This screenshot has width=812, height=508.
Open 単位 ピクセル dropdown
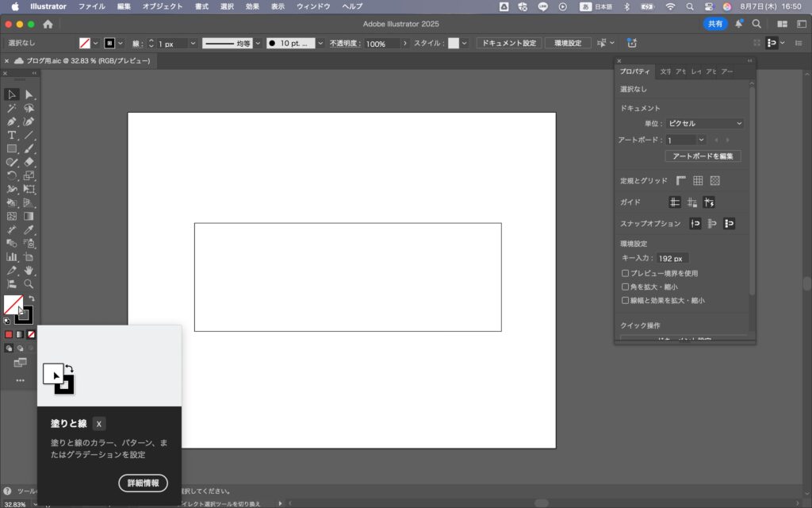pyautogui.click(x=705, y=123)
